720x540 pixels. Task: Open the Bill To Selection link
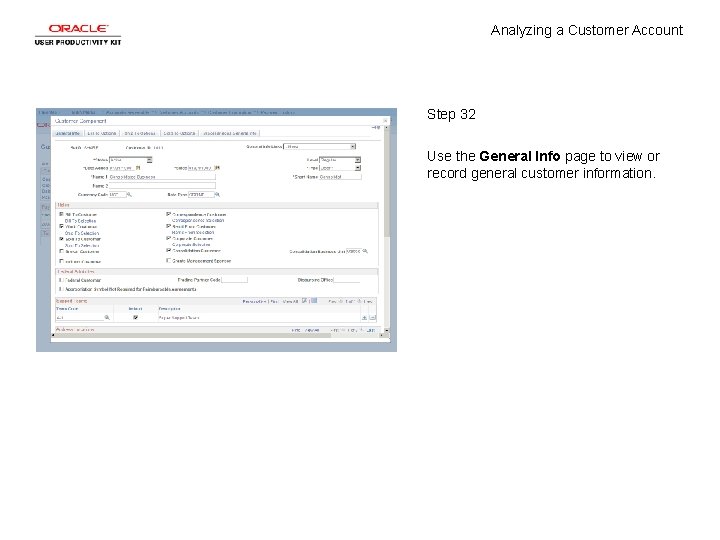click(80, 221)
